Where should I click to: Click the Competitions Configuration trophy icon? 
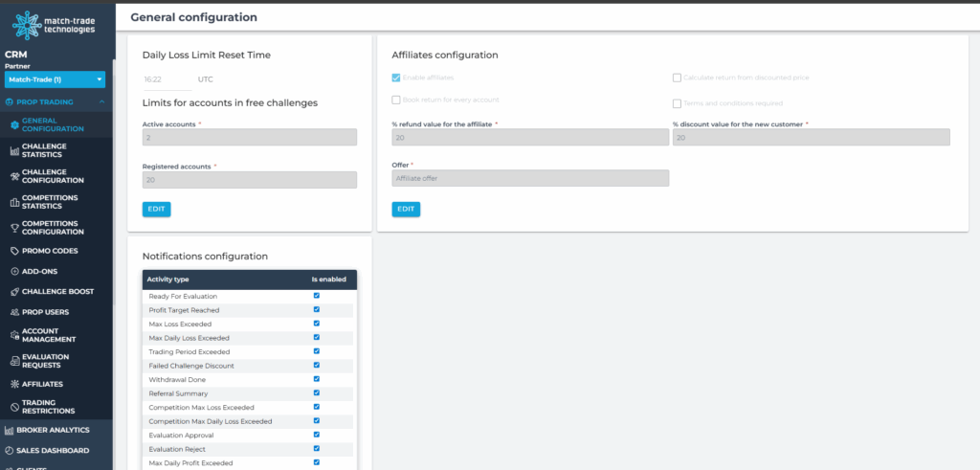tap(13, 227)
